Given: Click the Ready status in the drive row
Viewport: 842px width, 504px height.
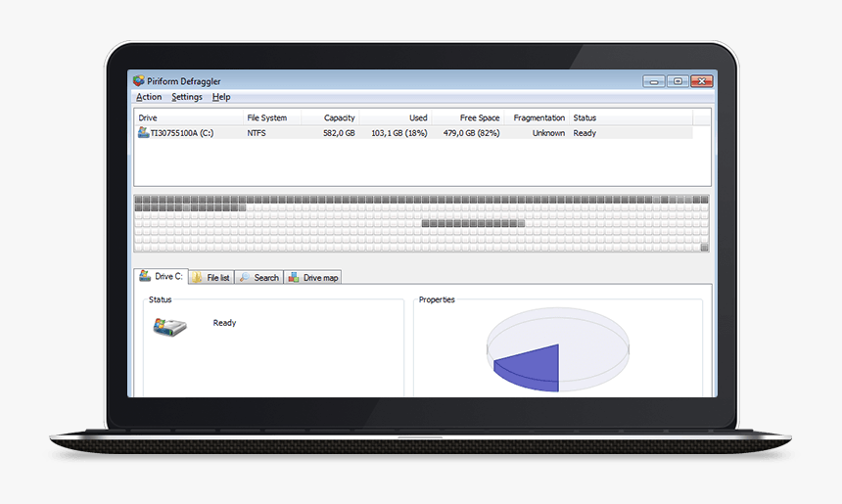Looking at the screenshot, I should [585, 132].
